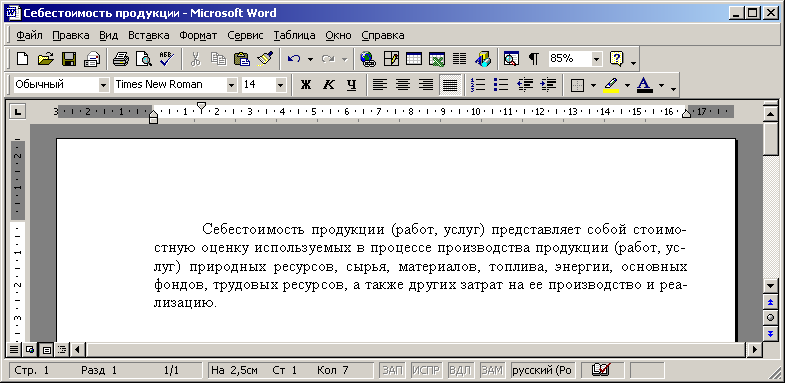Screen dimensions: 785x383
Task: Open the Таблица menu
Action: pyautogui.click(x=294, y=35)
